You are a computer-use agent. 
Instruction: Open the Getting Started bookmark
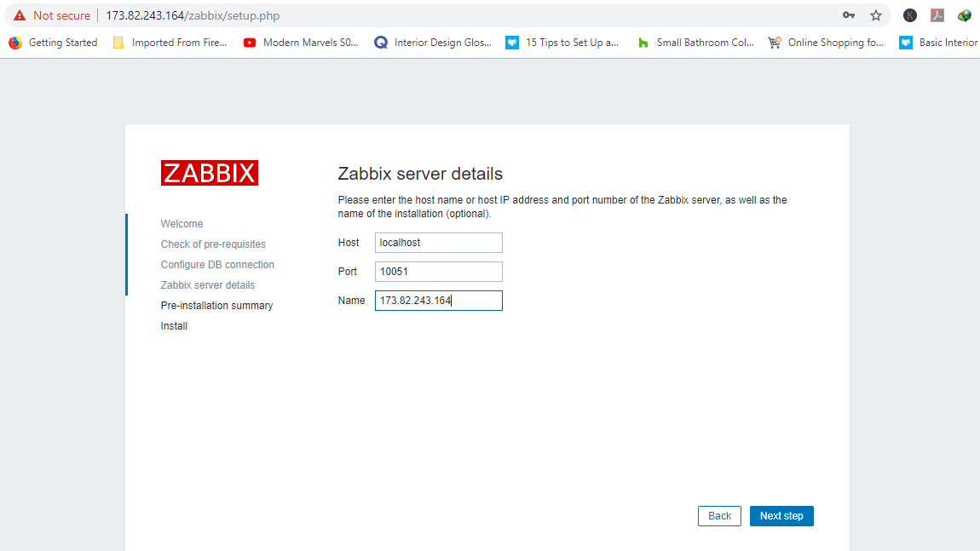click(54, 43)
